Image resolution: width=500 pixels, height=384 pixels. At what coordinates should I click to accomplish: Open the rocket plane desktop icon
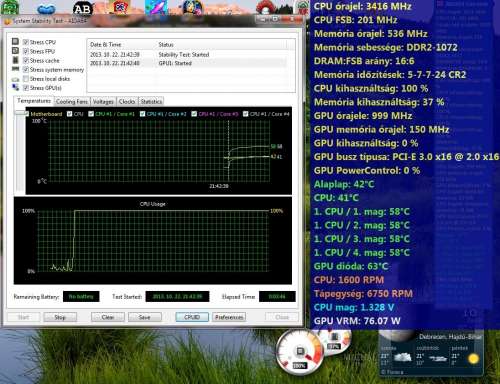pos(156,7)
